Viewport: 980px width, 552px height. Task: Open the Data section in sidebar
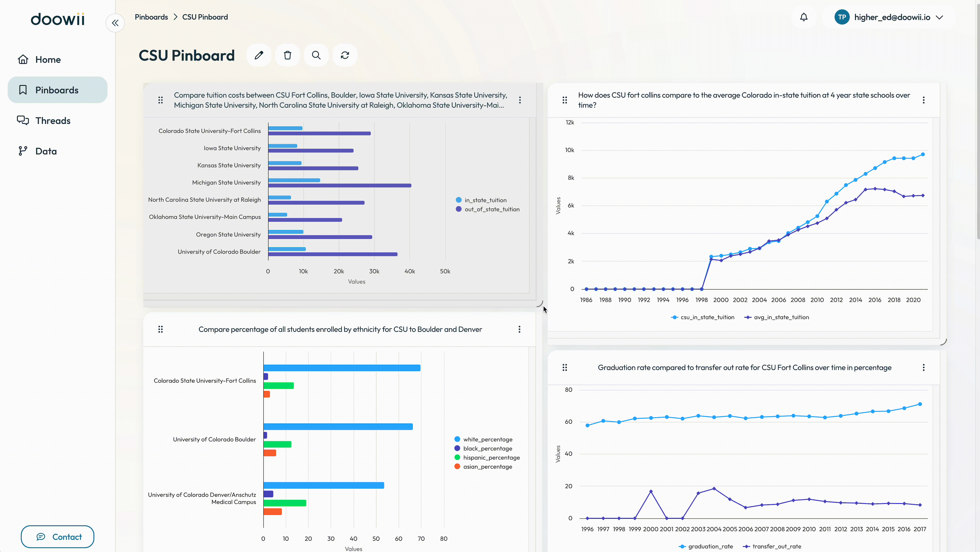46,151
